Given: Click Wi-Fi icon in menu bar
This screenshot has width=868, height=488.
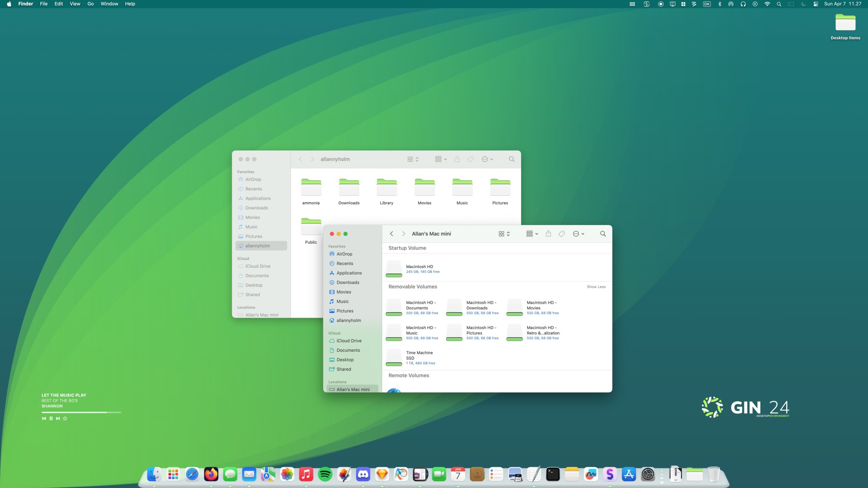Looking at the screenshot, I should pyautogui.click(x=767, y=4).
